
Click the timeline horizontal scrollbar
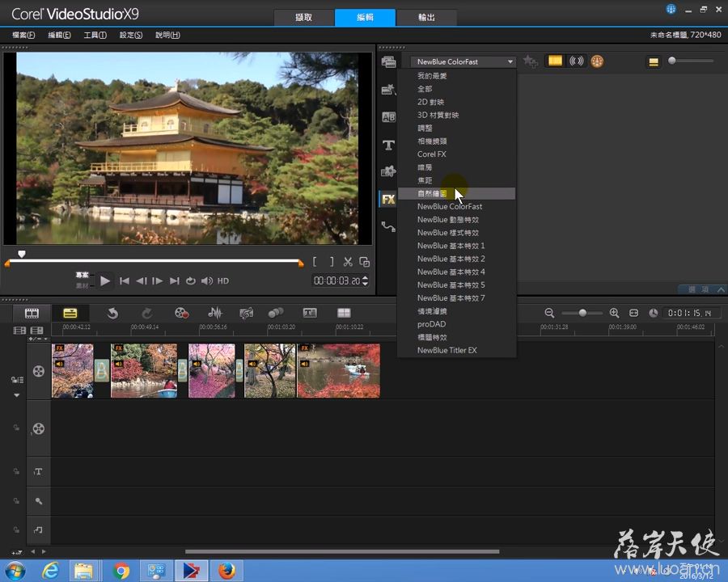pyautogui.click(x=342, y=552)
